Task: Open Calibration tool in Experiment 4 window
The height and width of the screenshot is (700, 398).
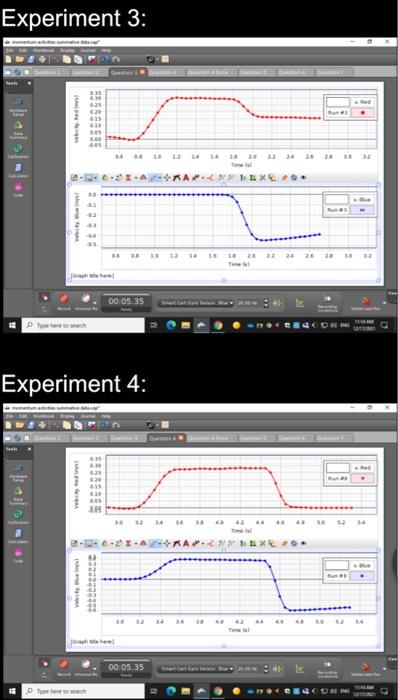Action: (x=18, y=517)
